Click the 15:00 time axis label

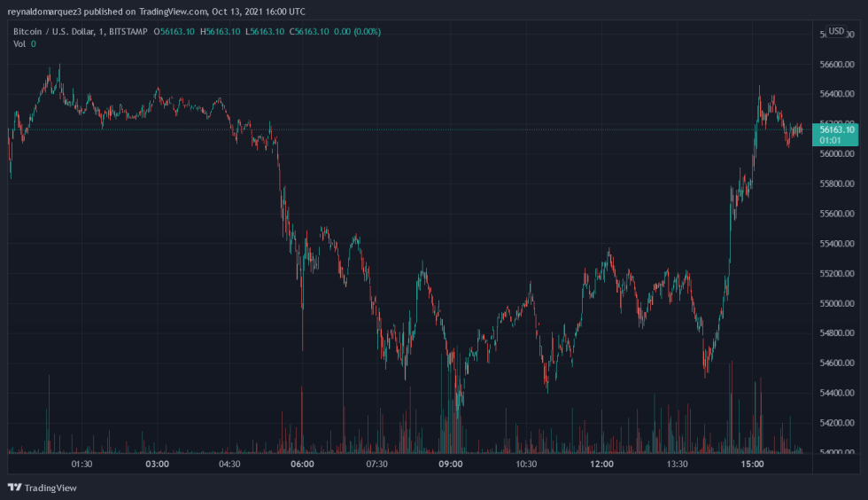click(752, 464)
